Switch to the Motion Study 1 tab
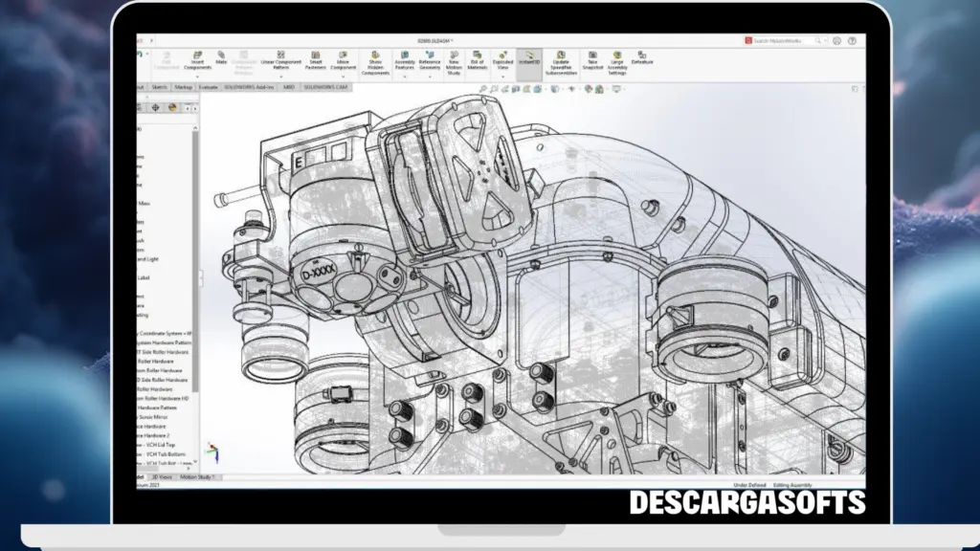The width and height of the screenshot is (980, 551). [x=197, y=476]
